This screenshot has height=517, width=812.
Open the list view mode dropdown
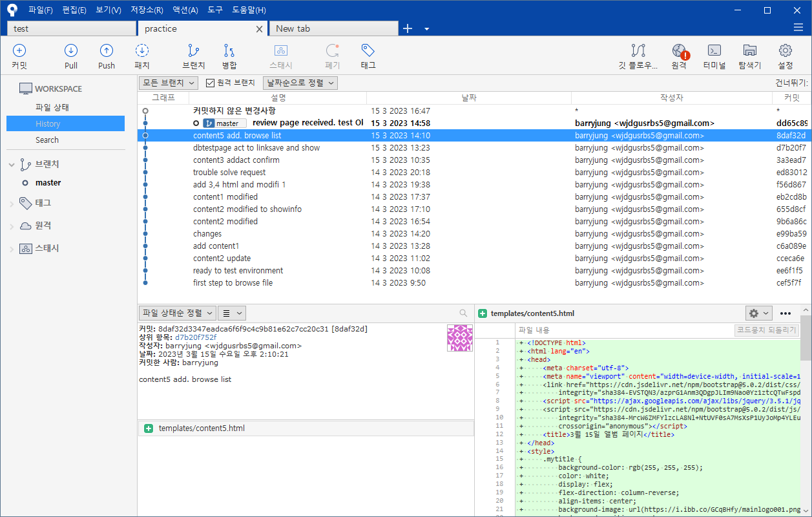[x=231, y=313]
